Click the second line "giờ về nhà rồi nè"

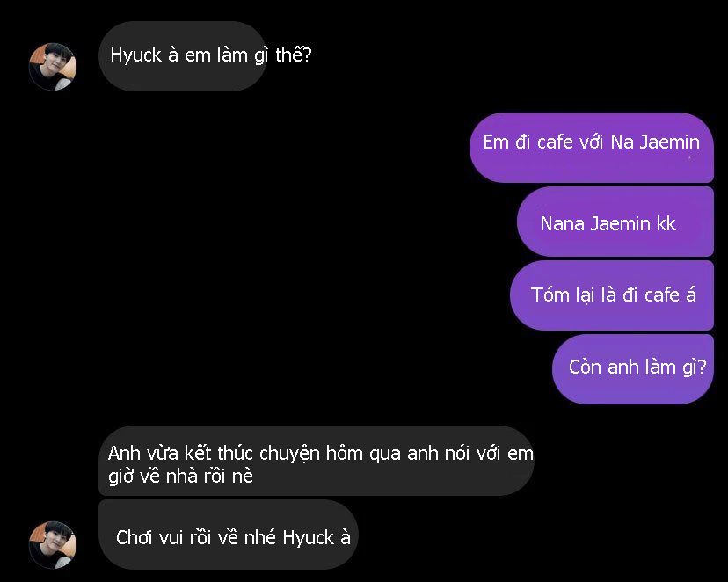[180, 477]
